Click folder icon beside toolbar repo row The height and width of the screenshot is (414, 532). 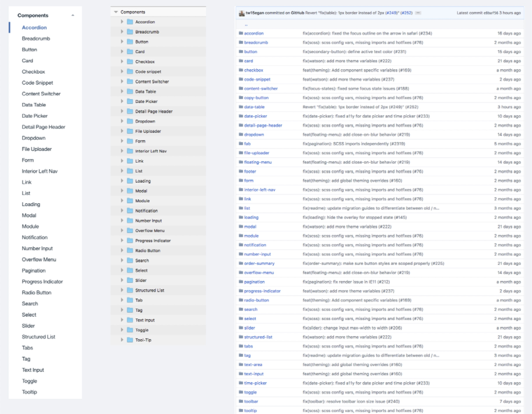[241, 401]
